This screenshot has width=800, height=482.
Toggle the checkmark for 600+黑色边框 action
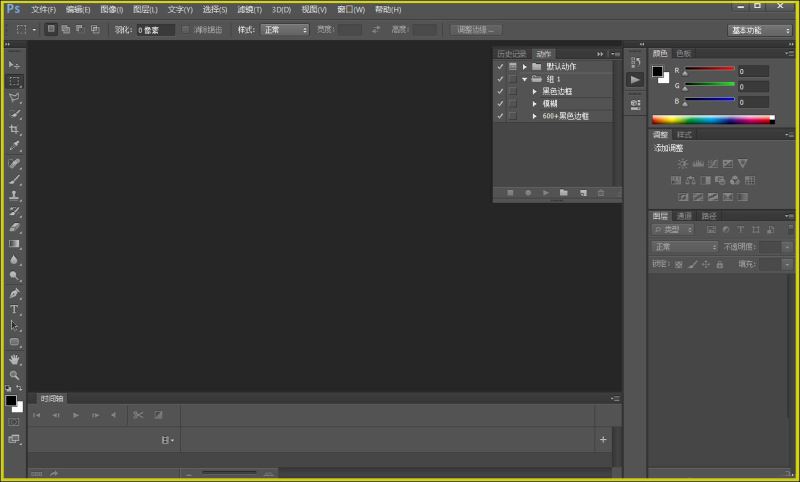pos(500,116)
